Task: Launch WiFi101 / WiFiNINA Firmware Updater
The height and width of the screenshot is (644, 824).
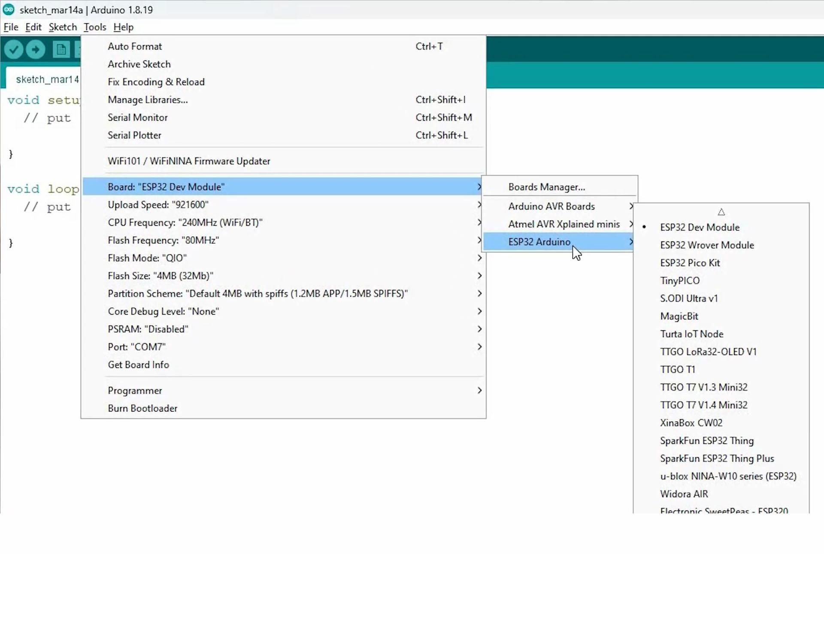Action: pos(283,161)
